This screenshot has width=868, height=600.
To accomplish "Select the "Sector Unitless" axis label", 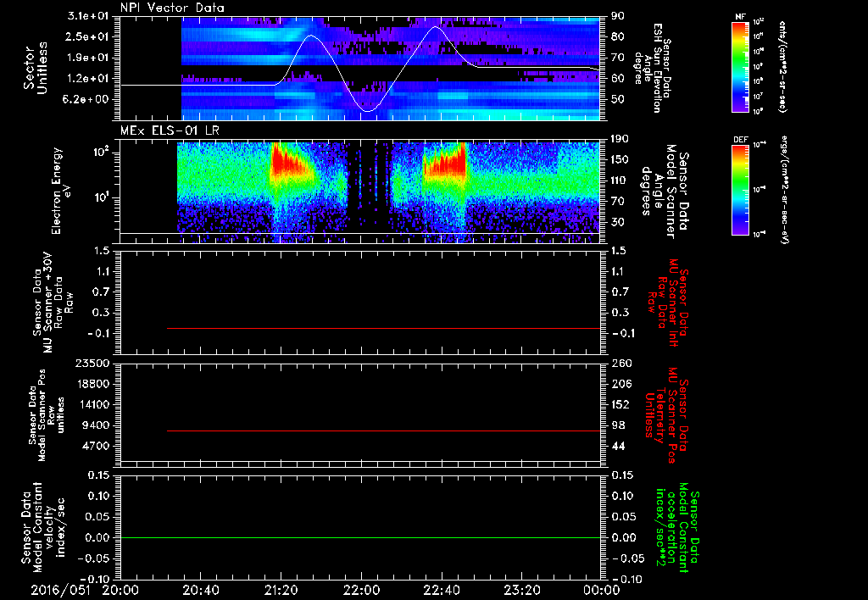I will pyautogui.click(x=36, y=68).
